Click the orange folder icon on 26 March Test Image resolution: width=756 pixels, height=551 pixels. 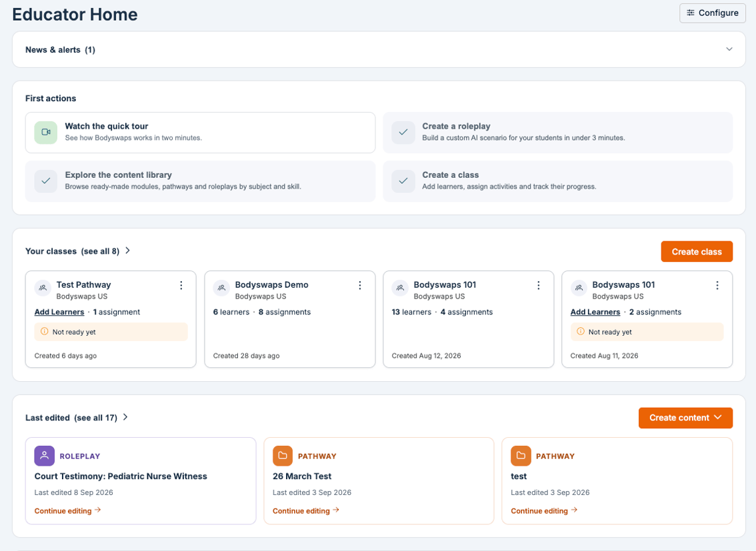283,456
